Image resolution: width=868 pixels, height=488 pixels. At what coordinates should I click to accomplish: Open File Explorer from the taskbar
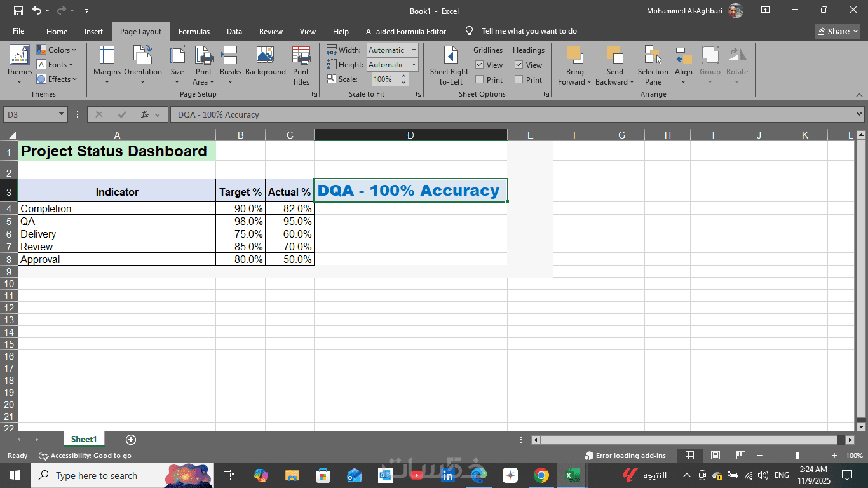click(292, 475)
